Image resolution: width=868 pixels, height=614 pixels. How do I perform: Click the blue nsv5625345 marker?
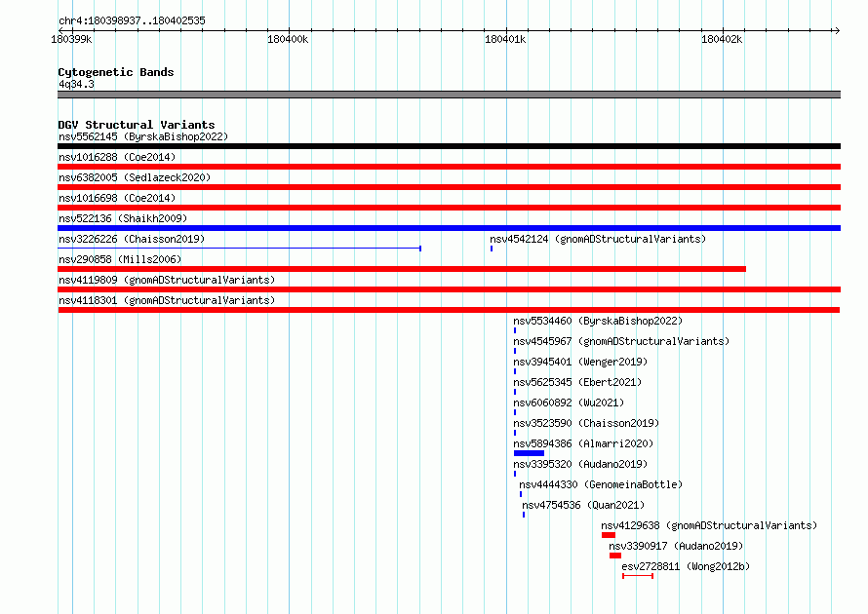(x=515, y=392)
